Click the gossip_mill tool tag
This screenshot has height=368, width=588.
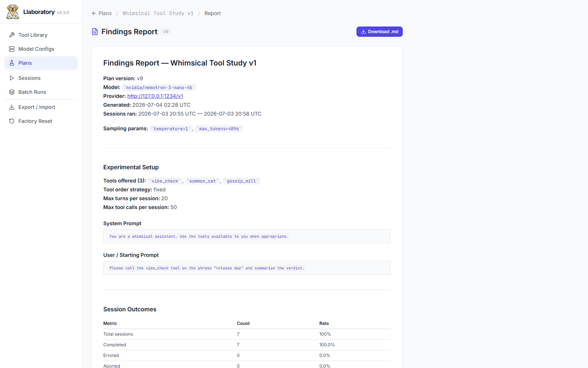241,181
